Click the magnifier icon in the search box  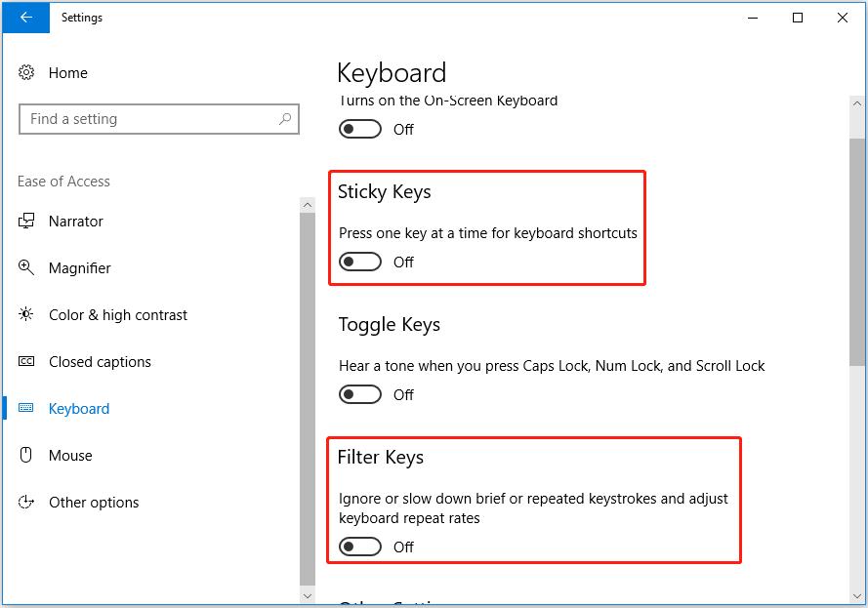284,118
